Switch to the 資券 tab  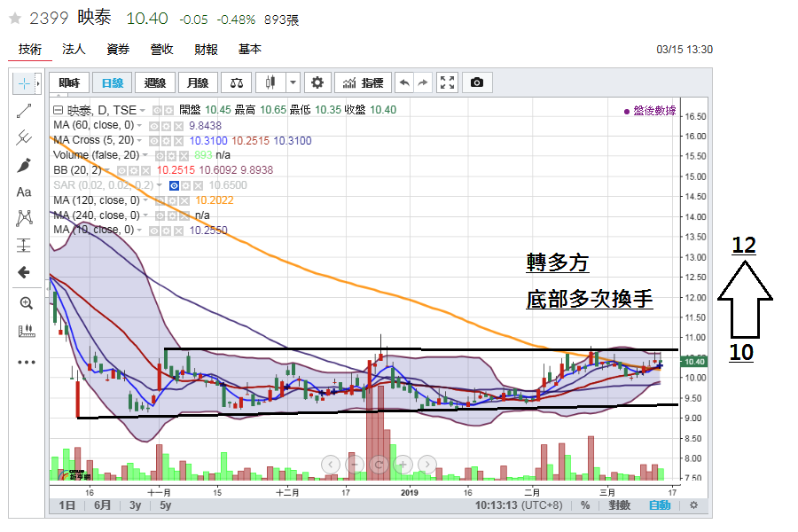[x=118, y=50]
